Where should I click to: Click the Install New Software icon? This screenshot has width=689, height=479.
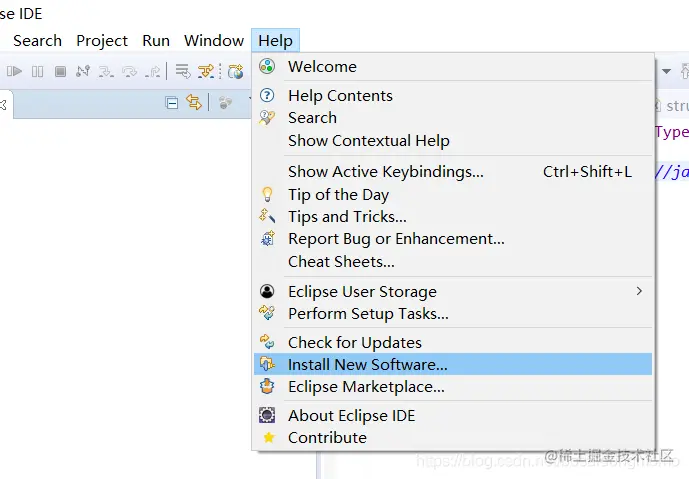coord(267,364)
